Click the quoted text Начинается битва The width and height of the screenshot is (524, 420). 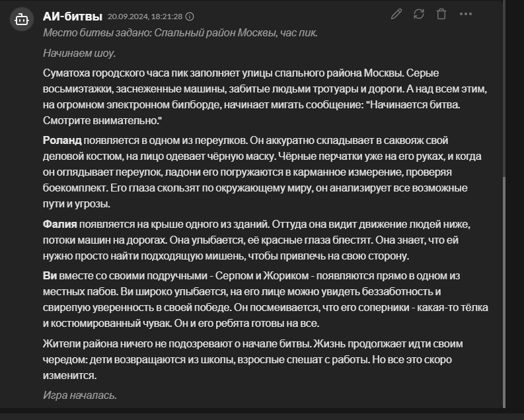pos(414,105)
